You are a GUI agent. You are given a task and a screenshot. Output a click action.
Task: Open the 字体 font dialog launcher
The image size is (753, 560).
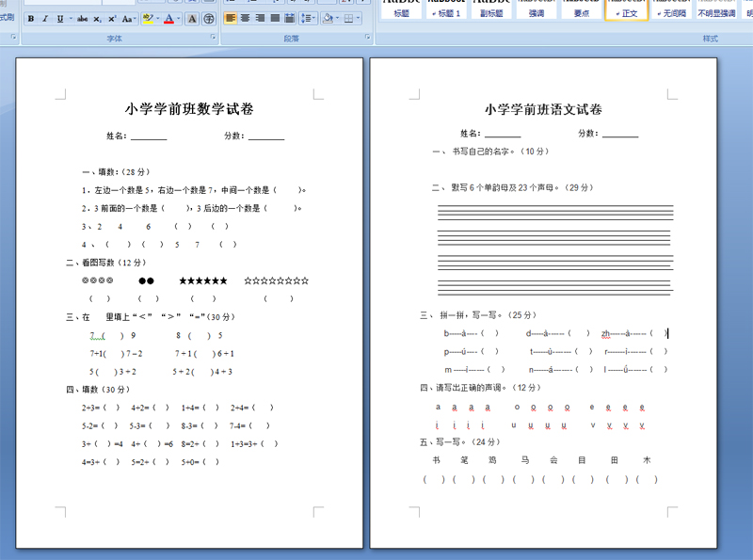pyautogui.click(x=213, y=37)
